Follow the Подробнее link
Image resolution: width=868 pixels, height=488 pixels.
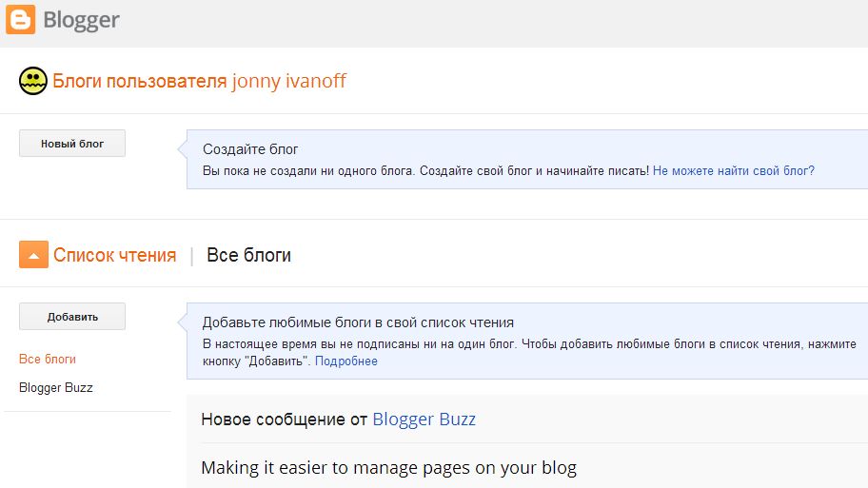coord(345,361)
